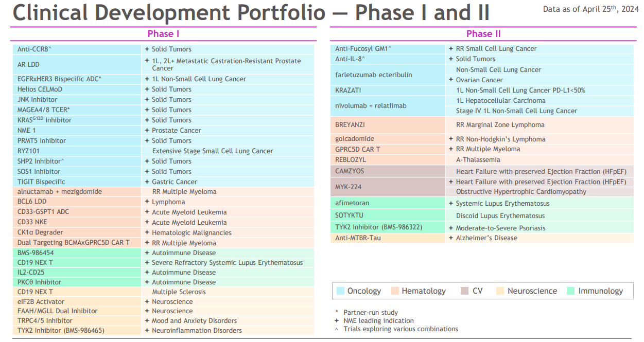
Task: Click NME 1 in the Phase I list
Action: [27, 131]
